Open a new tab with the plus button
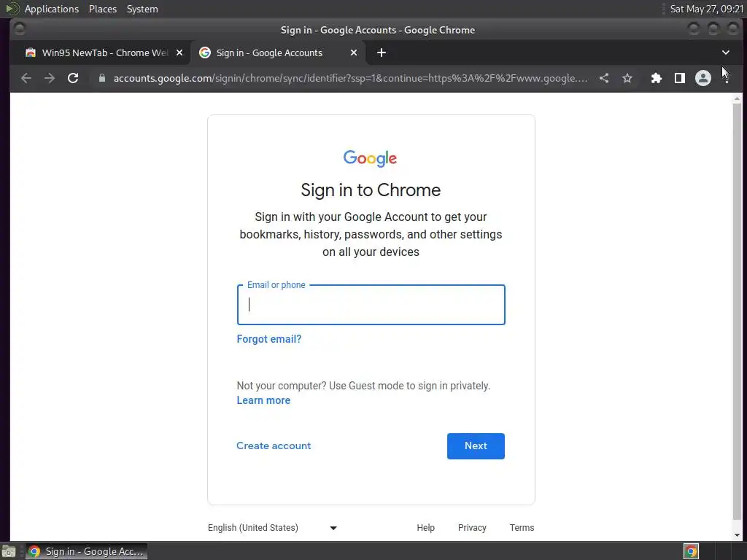747x560 pixels. click(x=381, y=52)
